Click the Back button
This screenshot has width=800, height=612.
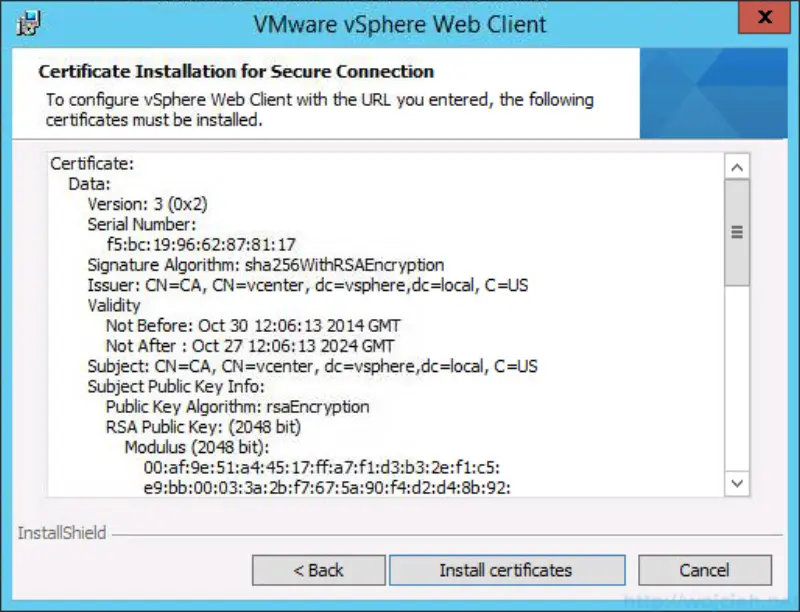[318, 569]
